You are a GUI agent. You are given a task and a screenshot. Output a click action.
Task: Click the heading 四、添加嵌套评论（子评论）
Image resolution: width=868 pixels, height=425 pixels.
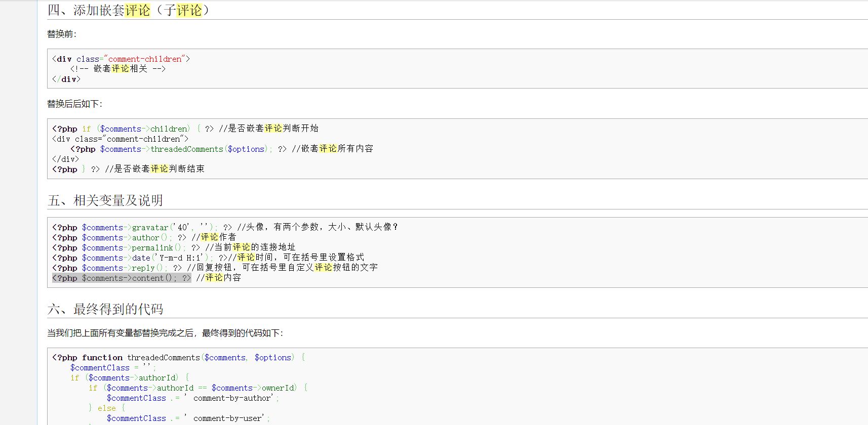[x=128, y=11]
